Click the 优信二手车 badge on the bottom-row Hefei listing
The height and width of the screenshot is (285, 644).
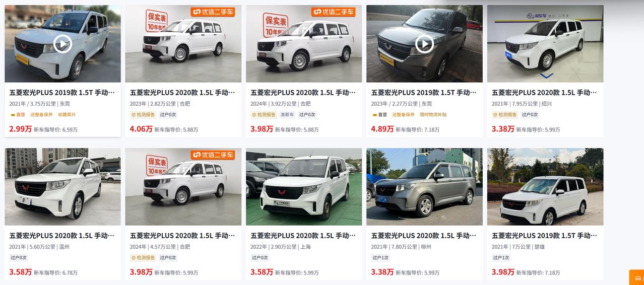coord(215,155)
